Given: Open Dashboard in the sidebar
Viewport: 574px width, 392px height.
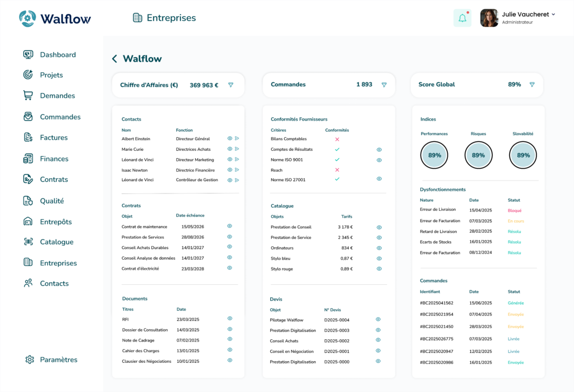Looking at the screenshot, I should (x=57, y=55).
